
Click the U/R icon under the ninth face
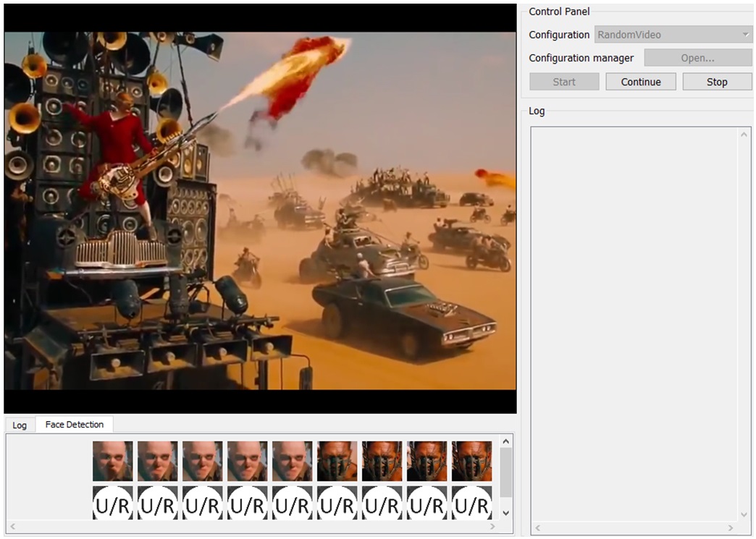pyautogui.click(x=471, y=503)
